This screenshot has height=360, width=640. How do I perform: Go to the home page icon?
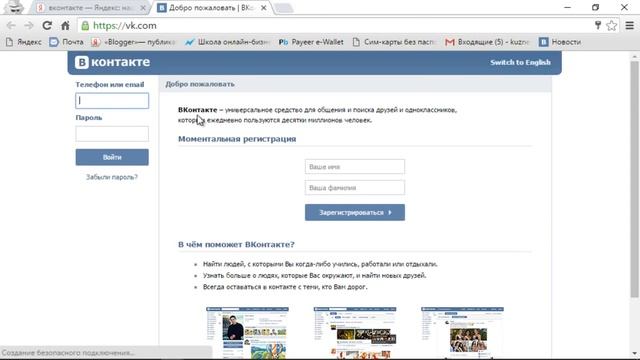[65, 25]
